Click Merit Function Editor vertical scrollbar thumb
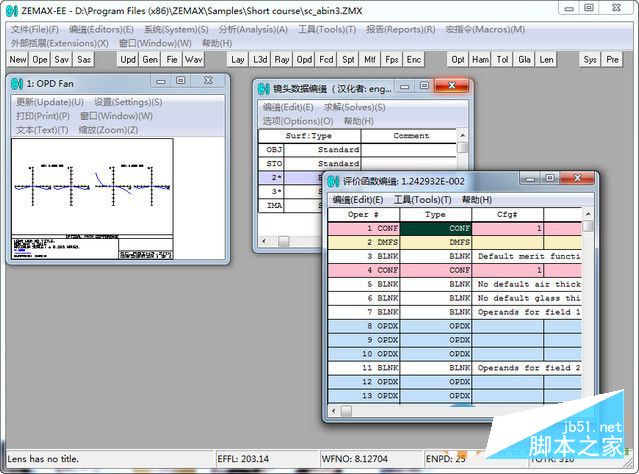This screenshot has width=639, height=474. pos(588,226)
